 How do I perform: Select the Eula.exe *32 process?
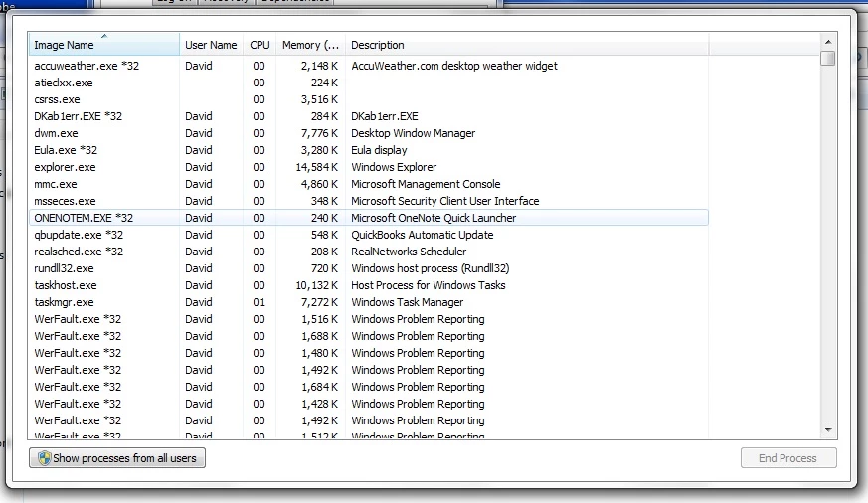click(369, 150)
